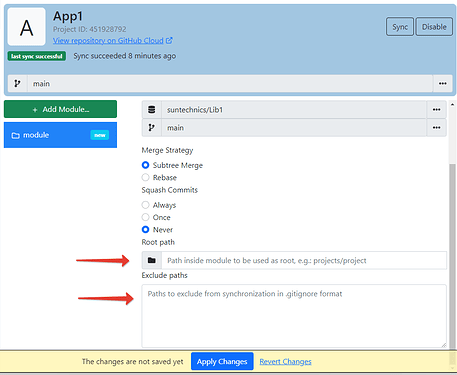This screenshot has height=375, width=457.
Task: Click the last sync successful badge
Action: 37,56
